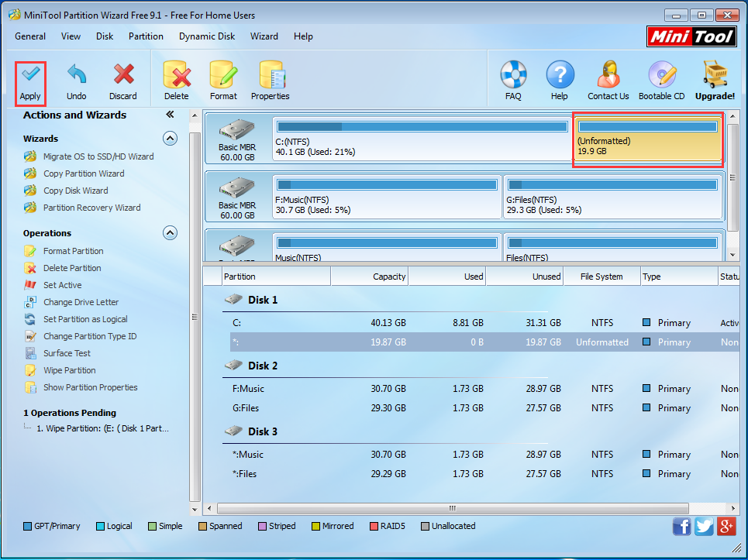This screenshot has height=560, width=748.
Task: Click Set Active in Operations
Action: [53, 285]
